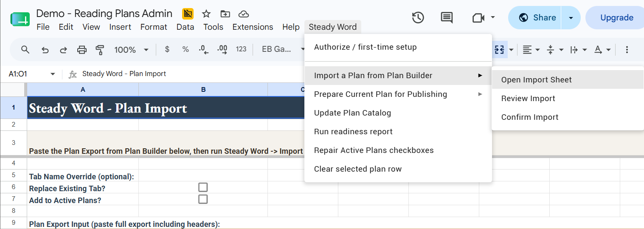Open the video call options arrow
The image size is (644, 229).
(x=493, y=17)
